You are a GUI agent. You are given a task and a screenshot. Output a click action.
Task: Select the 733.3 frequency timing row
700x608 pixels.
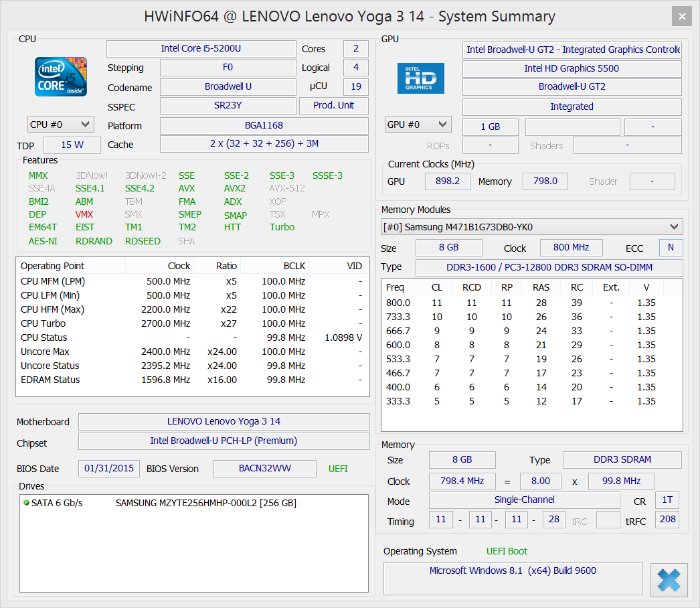tap(531, 317)
